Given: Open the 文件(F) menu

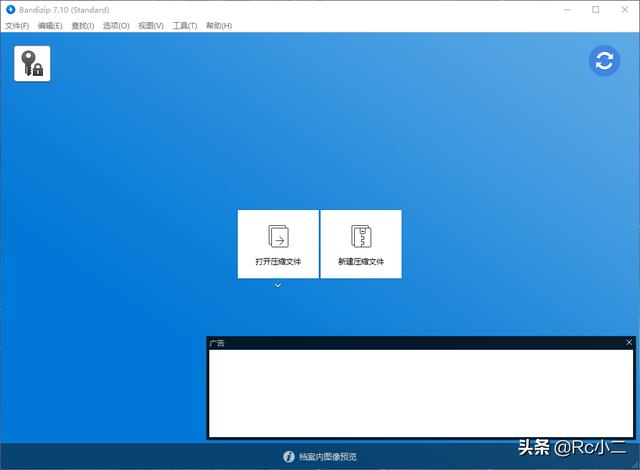Looking at the screenshot, I should click(17, 25).
